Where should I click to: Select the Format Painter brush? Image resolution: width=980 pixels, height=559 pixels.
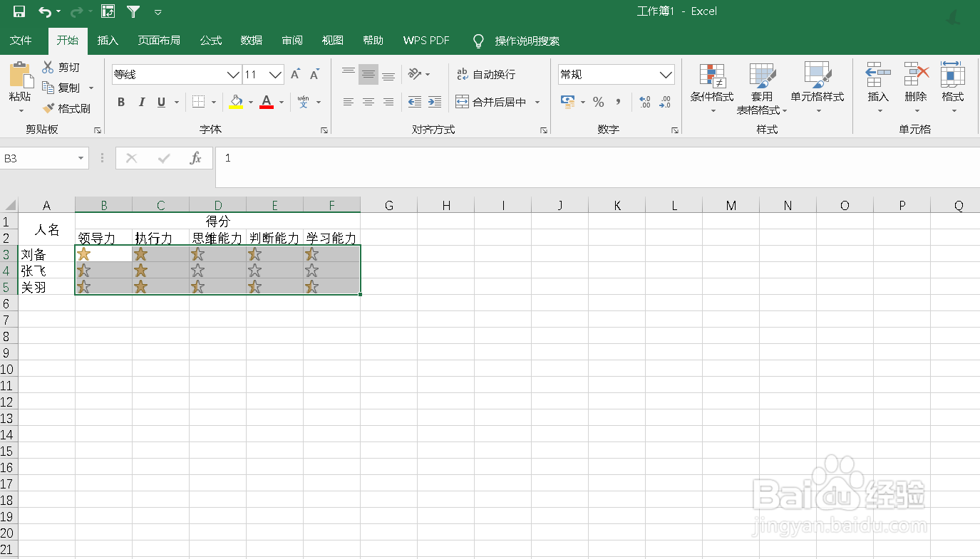pyautogui.click(x=66, y=108)
